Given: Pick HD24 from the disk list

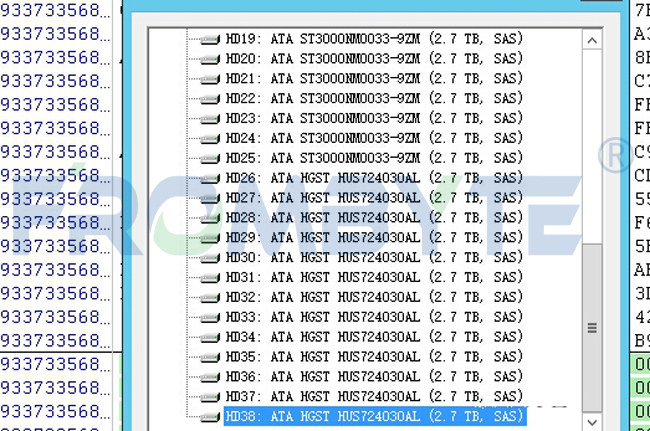Looking at the screenshot, I should tap(375, 138).
